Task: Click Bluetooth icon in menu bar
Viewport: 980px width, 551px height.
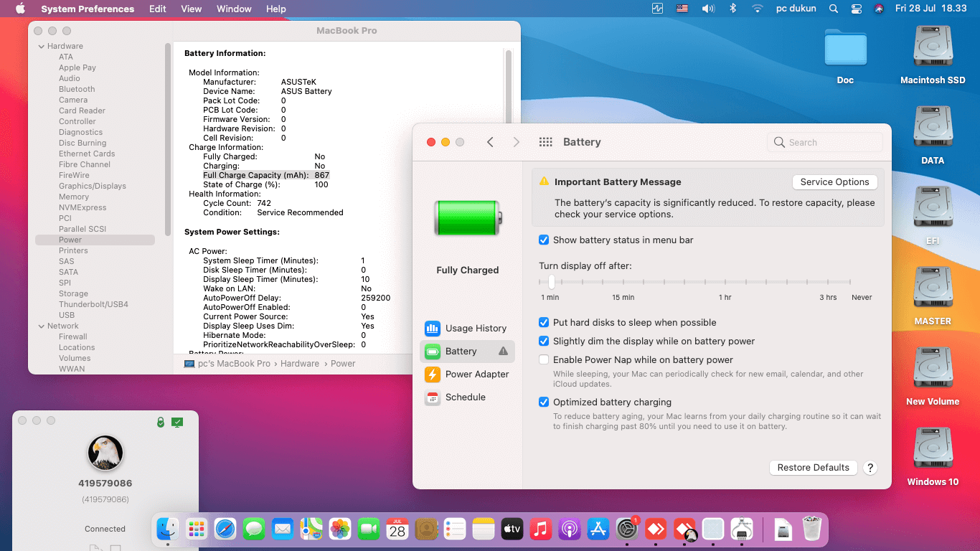Action: click(732, 9)
